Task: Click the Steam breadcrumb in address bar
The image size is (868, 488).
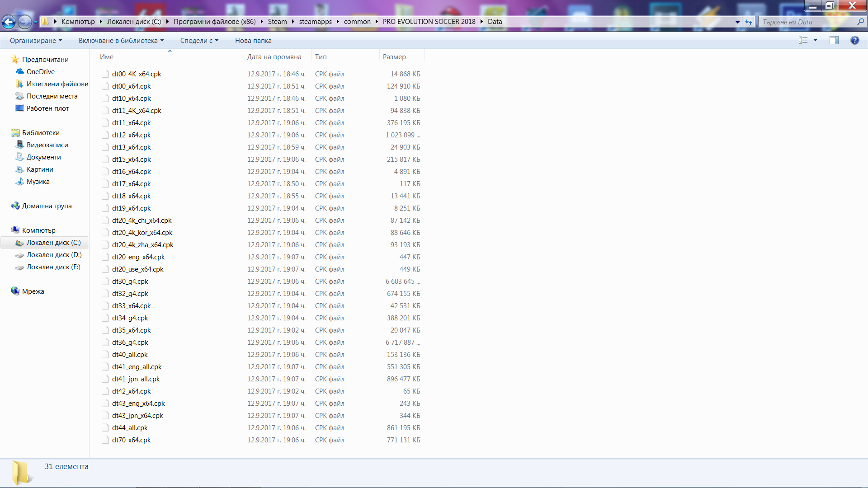Action: coord(277,22)
